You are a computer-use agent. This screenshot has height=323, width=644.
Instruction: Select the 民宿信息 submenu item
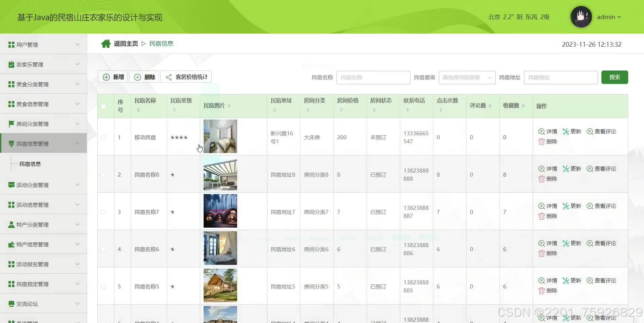coord(30,164)
